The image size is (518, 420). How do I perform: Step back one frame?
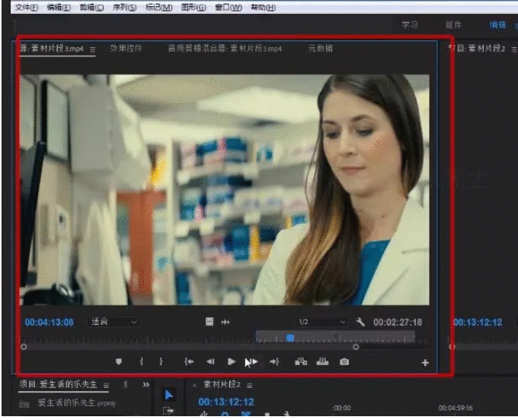210,362
